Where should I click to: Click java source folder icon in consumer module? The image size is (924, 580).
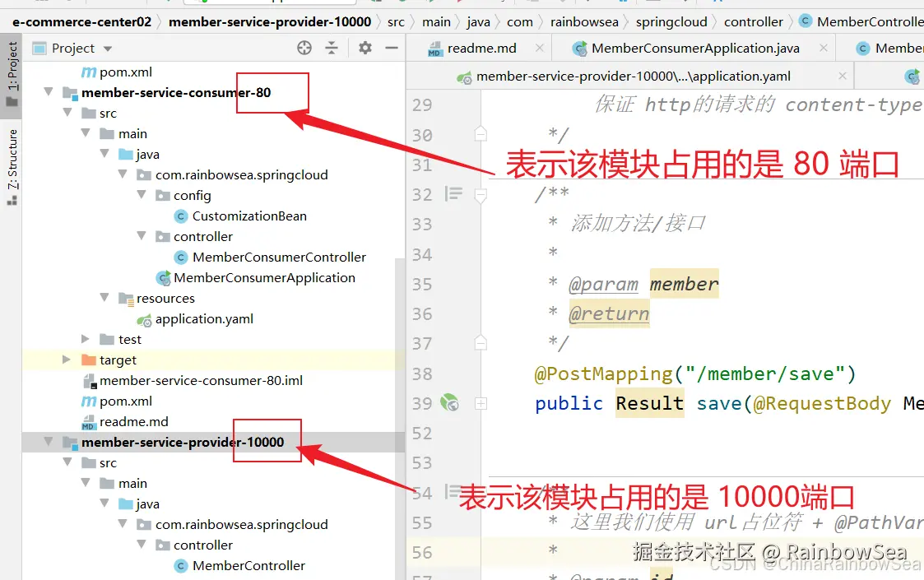(126, 155)
